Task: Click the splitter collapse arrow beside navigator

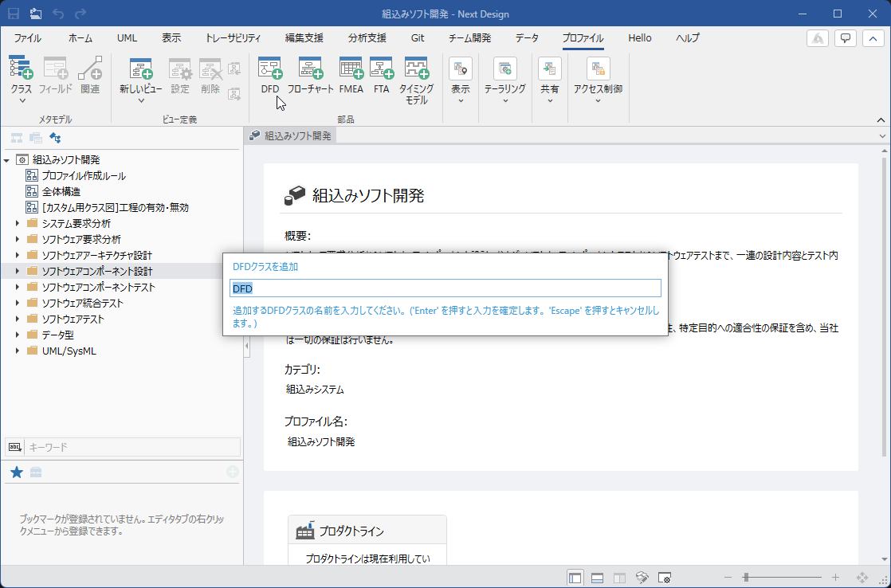Action: click(x=246, y=346)
